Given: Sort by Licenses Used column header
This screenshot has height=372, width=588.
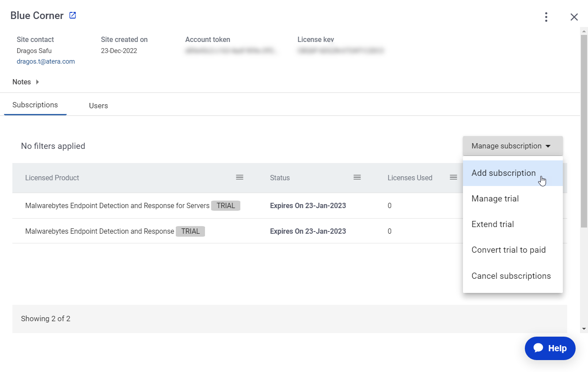Looking at the screenshot, I should [410, 178].
